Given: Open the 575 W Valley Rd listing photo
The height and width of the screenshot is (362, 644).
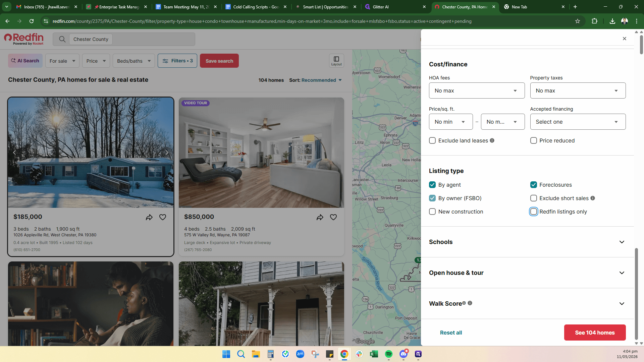Looking at the screenshot, I should click(x=261, y=153).
